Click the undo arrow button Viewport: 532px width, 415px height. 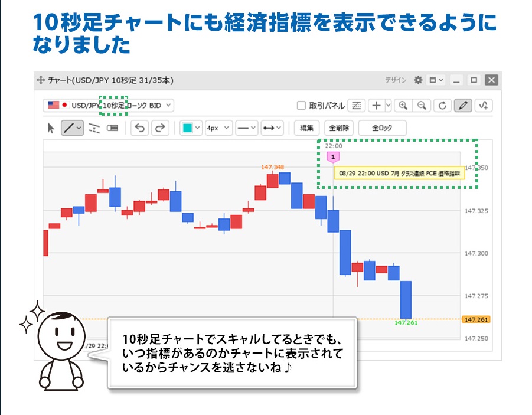click(139, 128)
